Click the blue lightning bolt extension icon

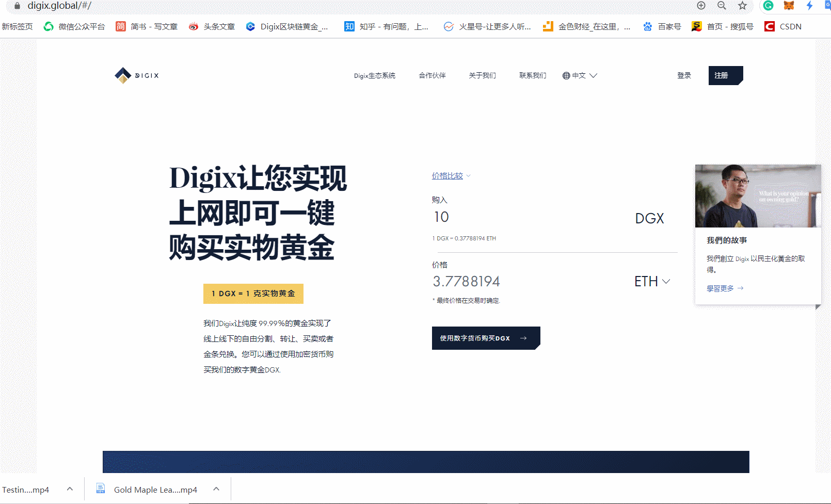809,6
